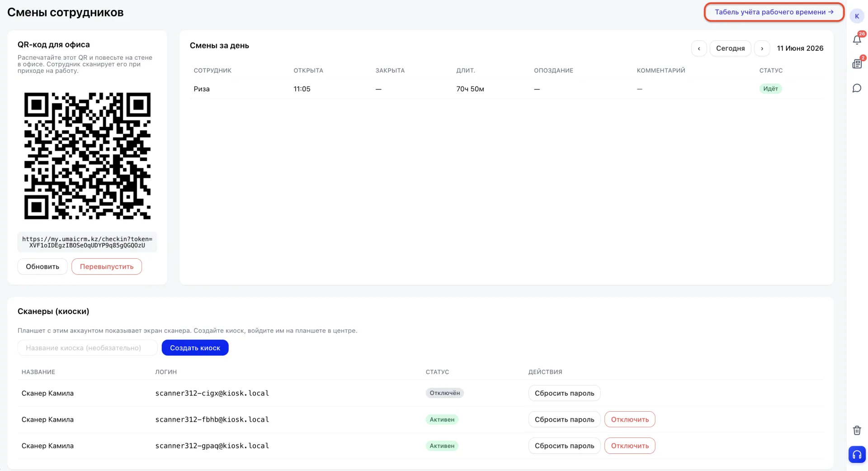Screen dimensions: 868x471
Task: Click the ОТКРЫТА column header
Action: [x=308, y=71]
